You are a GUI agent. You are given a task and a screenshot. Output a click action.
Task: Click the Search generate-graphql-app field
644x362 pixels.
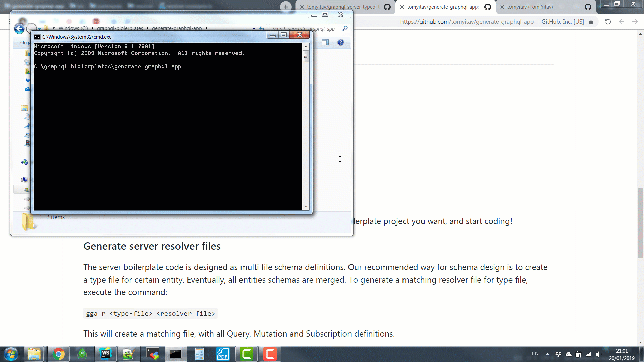click(304, 29)
